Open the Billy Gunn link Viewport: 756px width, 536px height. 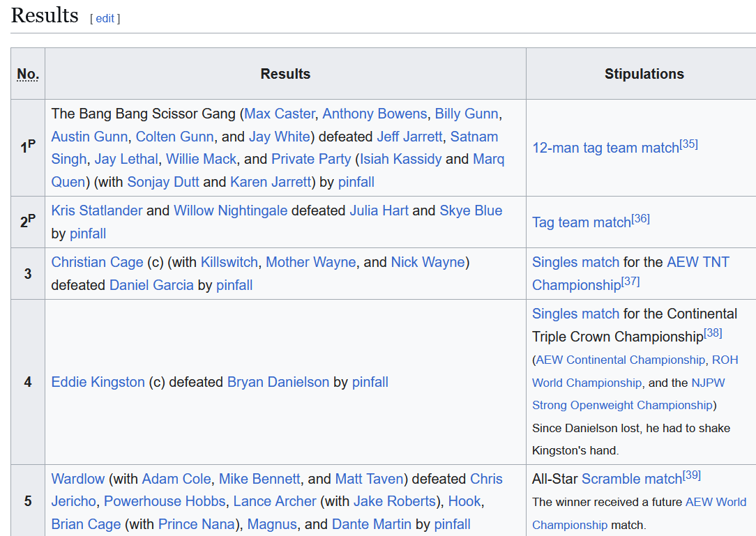point(467,114)
